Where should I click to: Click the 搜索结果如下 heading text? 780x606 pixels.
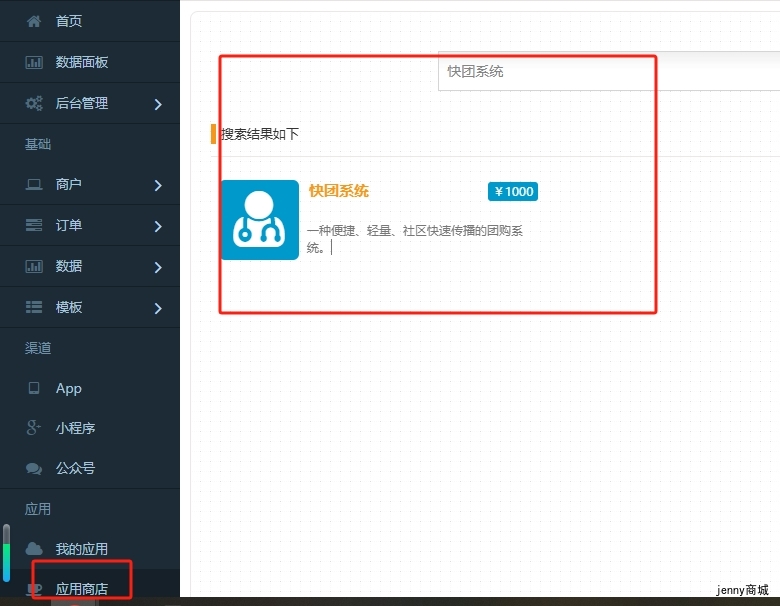[260, 134]
